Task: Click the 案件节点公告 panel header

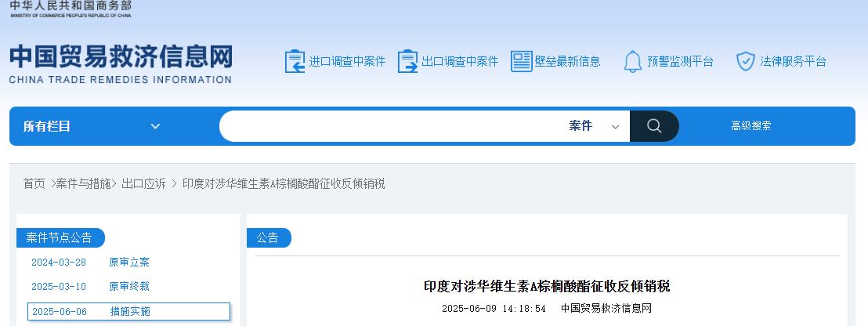Action: pos(60,238)
